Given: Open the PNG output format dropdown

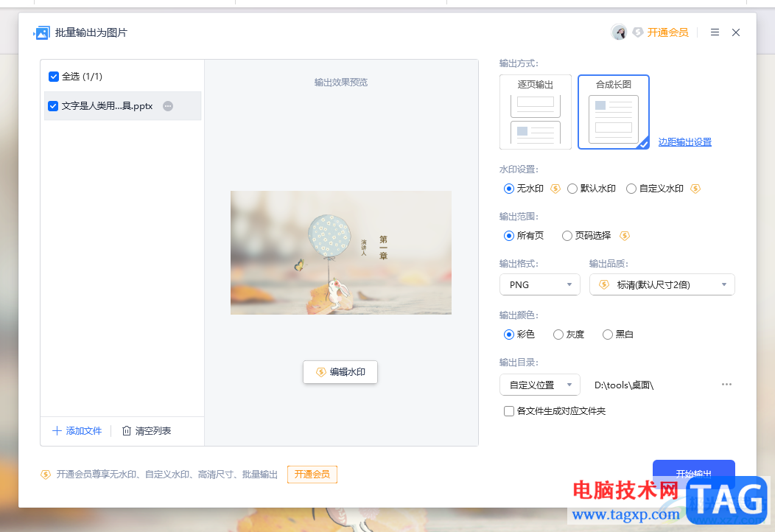Looking at the screenshot, I should (x=540, y=284).
